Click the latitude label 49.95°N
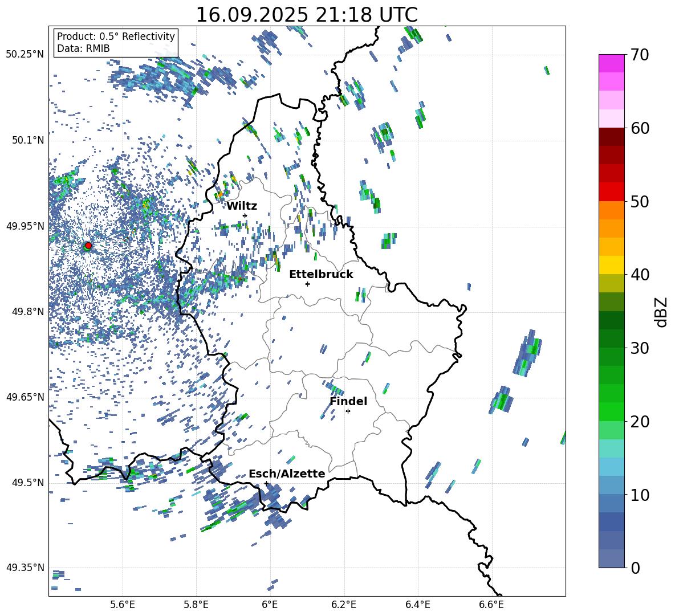 click(x=25, y=226)
